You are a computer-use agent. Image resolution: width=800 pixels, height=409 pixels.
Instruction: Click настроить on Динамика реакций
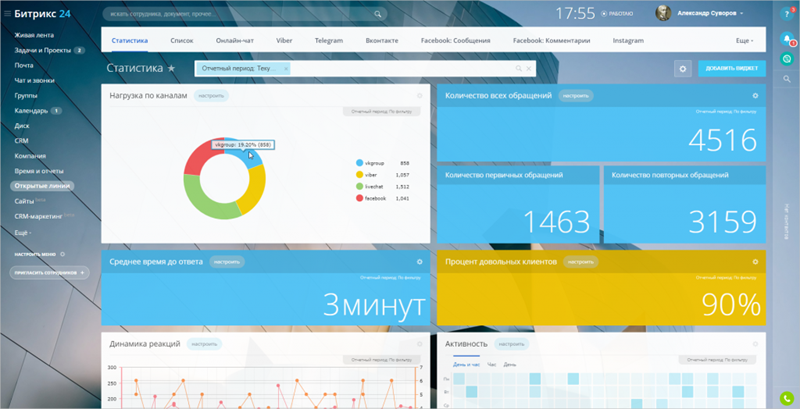click(204, 344)
